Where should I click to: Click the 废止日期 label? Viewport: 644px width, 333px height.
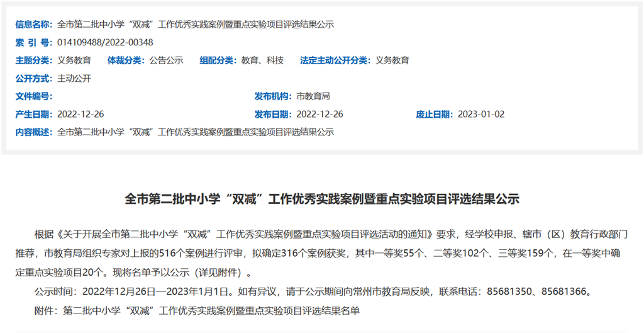click(435, 115)
